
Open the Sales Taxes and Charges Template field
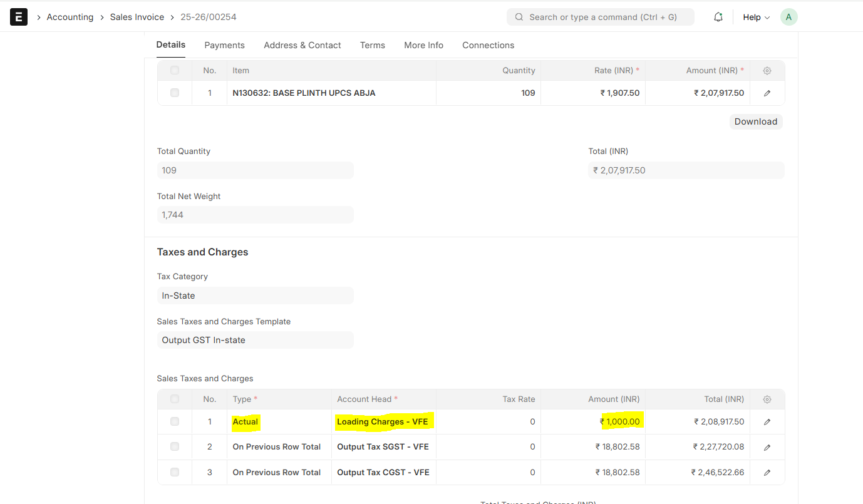[x=255, y=339]
